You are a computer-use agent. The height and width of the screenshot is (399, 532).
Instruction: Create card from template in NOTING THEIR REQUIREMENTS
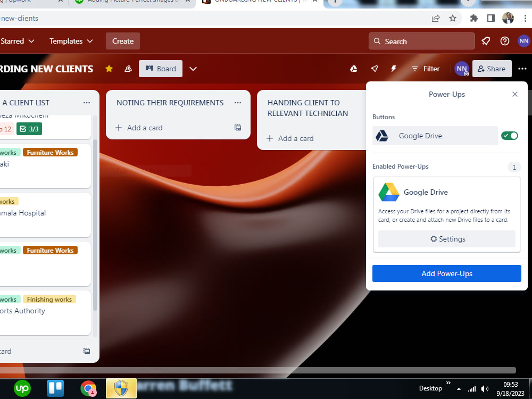click(x=238, y=128)
